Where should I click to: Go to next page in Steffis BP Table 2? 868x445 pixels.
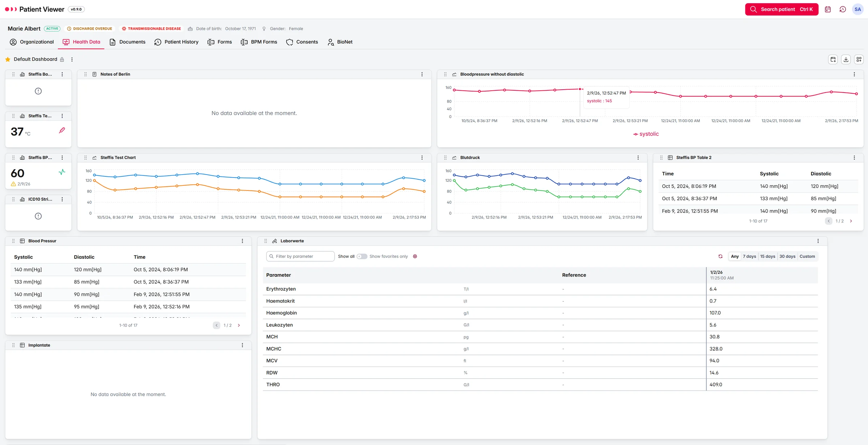(851, 221)
